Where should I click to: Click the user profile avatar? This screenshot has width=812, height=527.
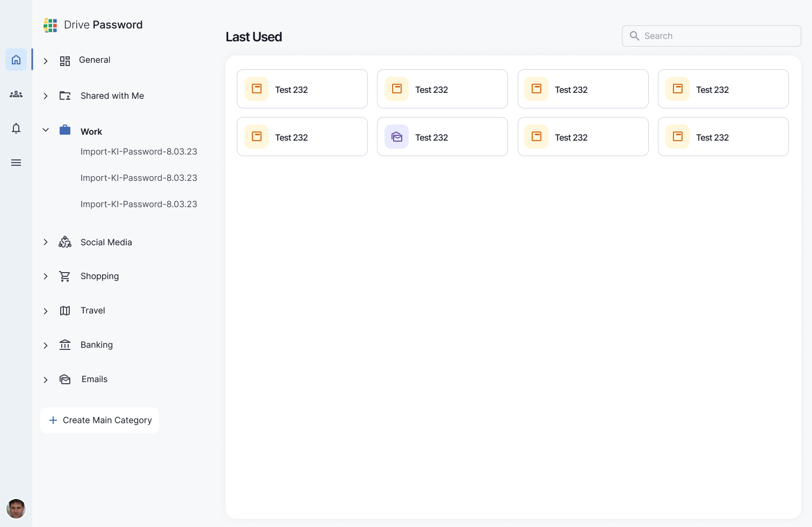coord(16,508)
